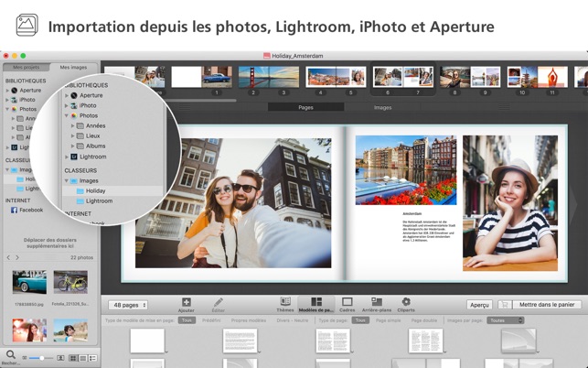588x368 pixels.
Task: Select the Éditer pencil tool
Action: click(219, 302)
